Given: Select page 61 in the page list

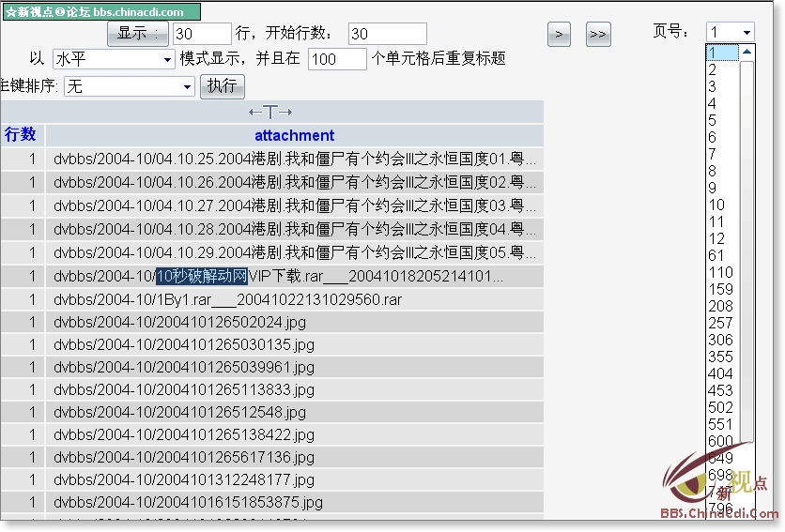Looking at the screenshot, I should pos(717,255).
